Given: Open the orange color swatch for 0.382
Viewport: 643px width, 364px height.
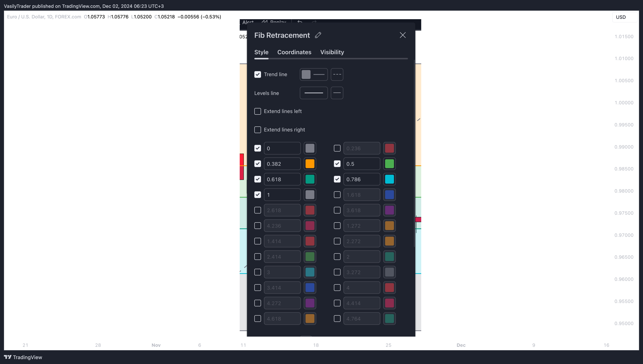Looking at the screenshot, I should point(310,164).
